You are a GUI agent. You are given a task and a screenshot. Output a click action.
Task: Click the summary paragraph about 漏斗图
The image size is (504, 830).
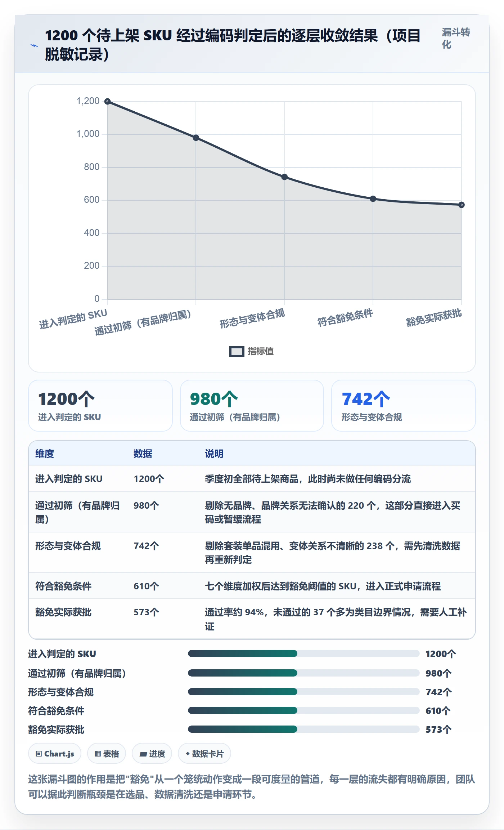(x=252, y=787)
